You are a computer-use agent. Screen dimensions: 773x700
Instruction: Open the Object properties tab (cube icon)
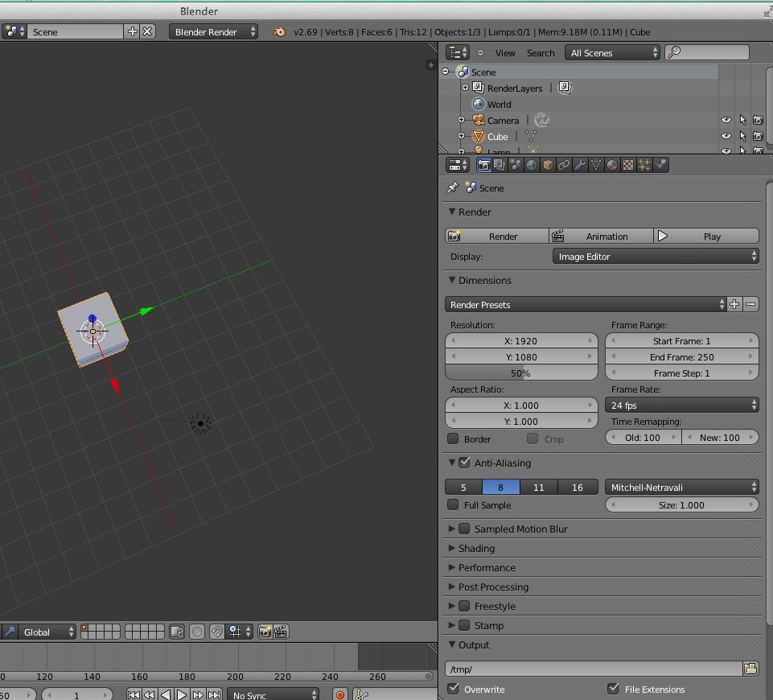pyautogui.click(x=548, y=165)
